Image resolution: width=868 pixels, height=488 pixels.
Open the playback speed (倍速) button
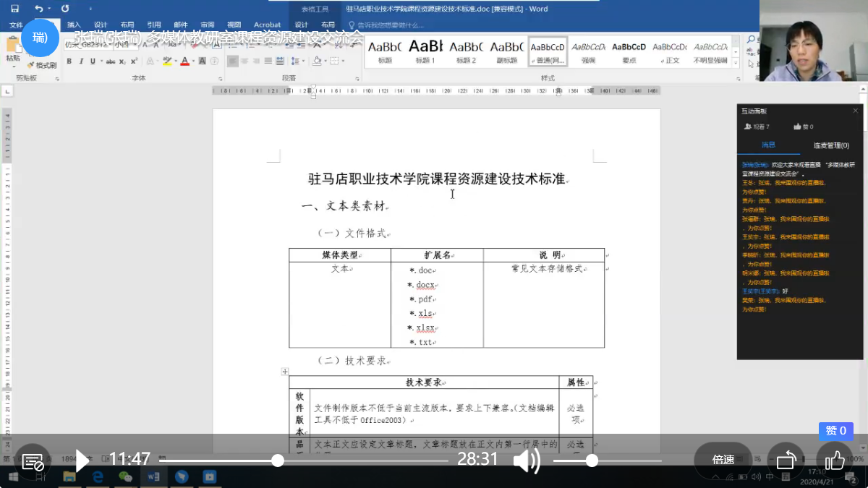tap(723, 460)
